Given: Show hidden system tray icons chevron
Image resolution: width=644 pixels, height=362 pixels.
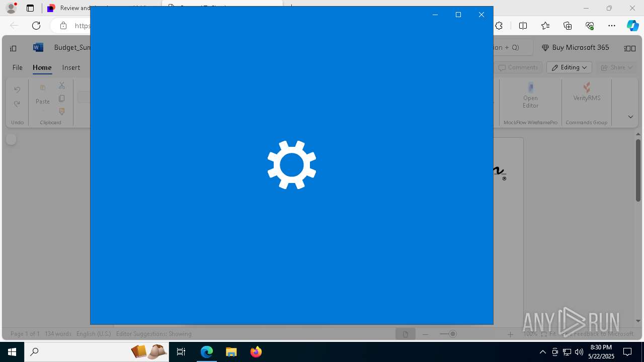Looking at the screenshot, I should [x=543, y=352].
